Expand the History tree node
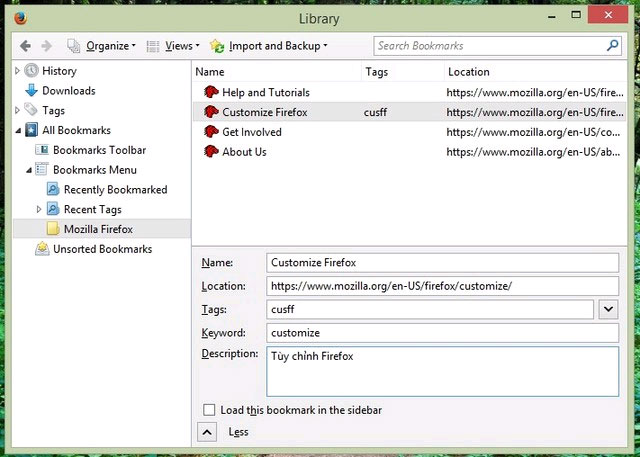 point(17,71)
